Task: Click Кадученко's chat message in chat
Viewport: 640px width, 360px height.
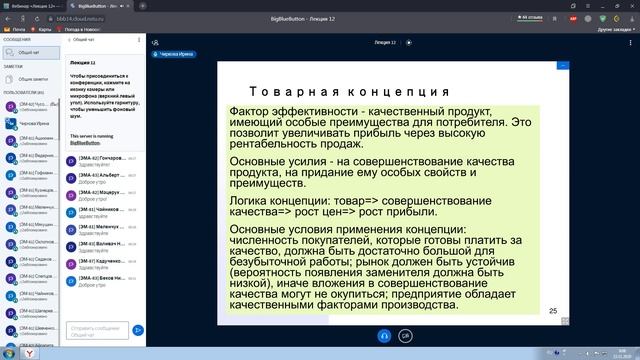Action: tap(93, 268)
